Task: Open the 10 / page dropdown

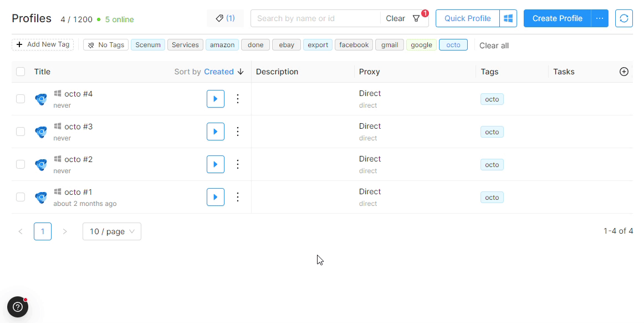Action: pos(111,231)
